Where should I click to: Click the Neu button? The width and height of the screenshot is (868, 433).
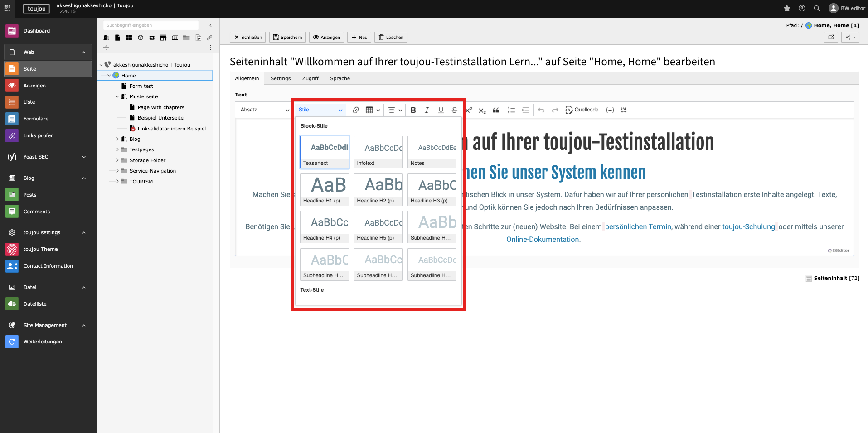coord(359,37)
